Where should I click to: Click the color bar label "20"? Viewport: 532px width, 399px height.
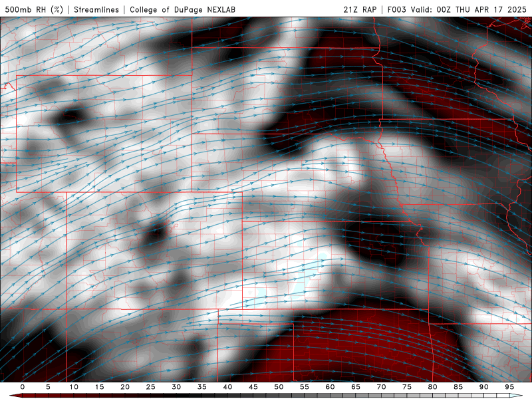(125, 387)
